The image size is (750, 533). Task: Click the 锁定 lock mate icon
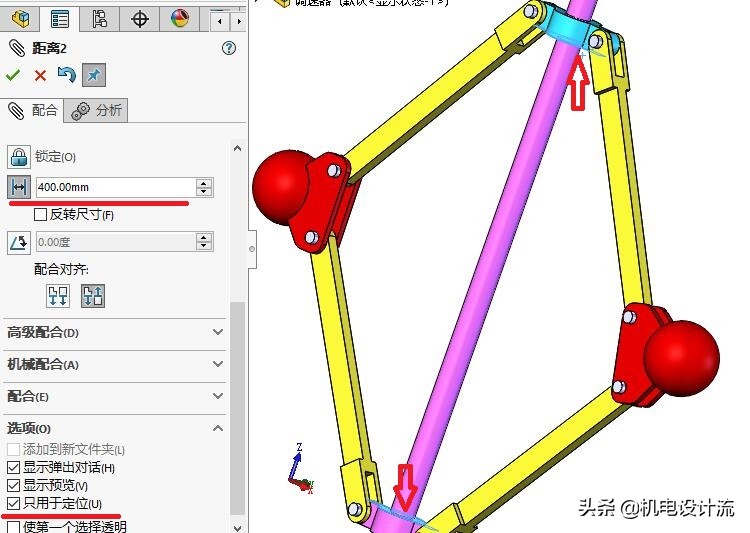coord(19,157)
